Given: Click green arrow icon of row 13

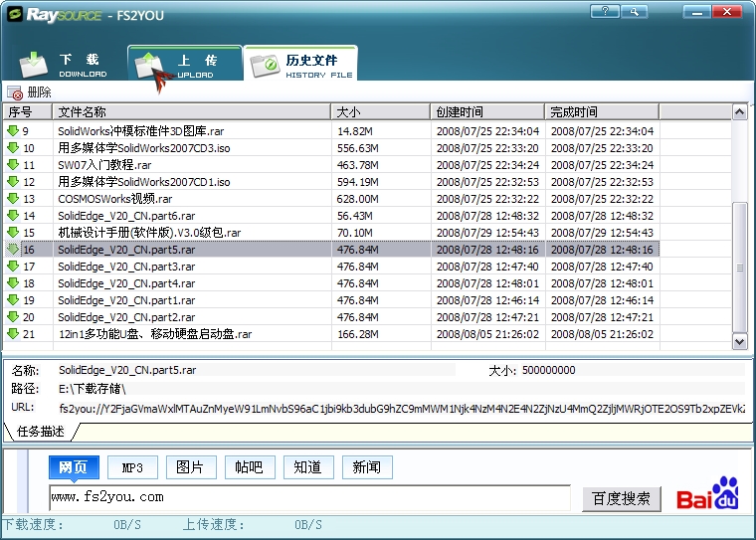Looking at the screenshot, I should pyautogui.click(x=13, y=198).
